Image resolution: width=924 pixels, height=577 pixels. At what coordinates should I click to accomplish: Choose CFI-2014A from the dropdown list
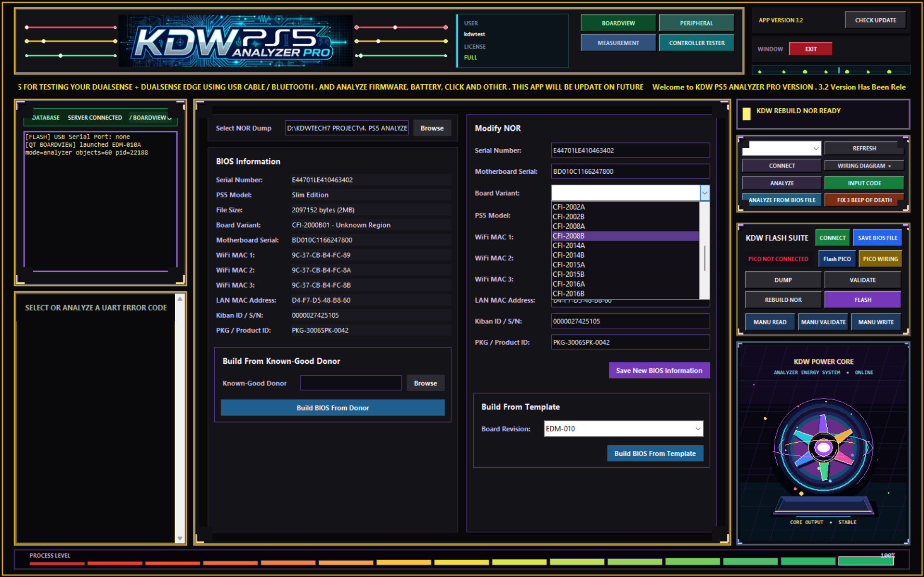point(625,245)
